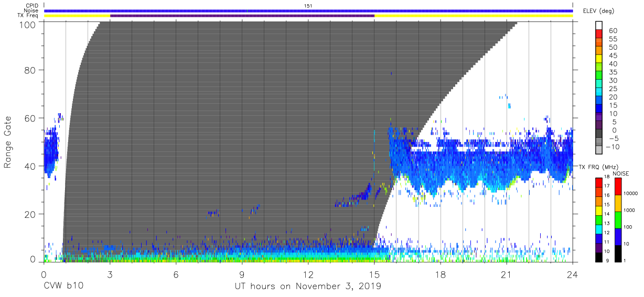Screen dimensions: 644x297
Task: Click the 24 tick label on UT hours axis
Action: 572,274
